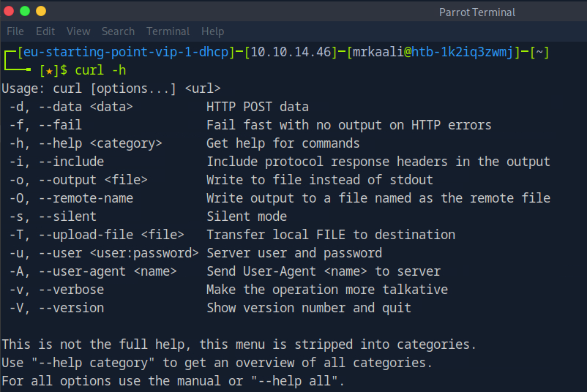The height and width of the screenshot is (392, 587).
Task: Click the green window control button
Action: (x=25, y=11)
